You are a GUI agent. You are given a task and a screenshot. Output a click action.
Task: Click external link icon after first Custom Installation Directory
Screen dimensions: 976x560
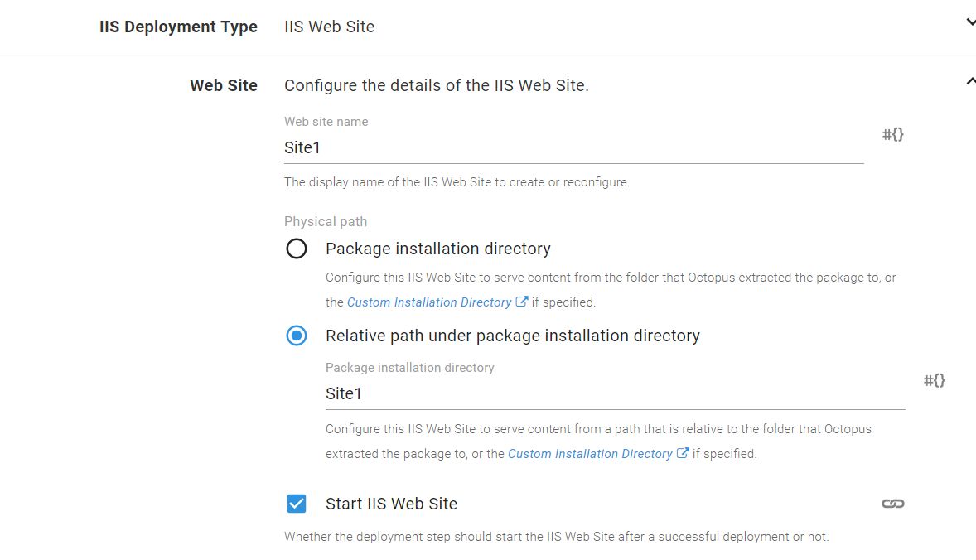[522, 302]
